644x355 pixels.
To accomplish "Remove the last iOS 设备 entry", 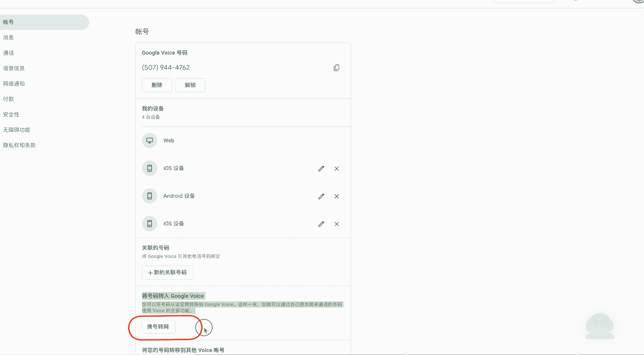I will click(x=337, y=224).
